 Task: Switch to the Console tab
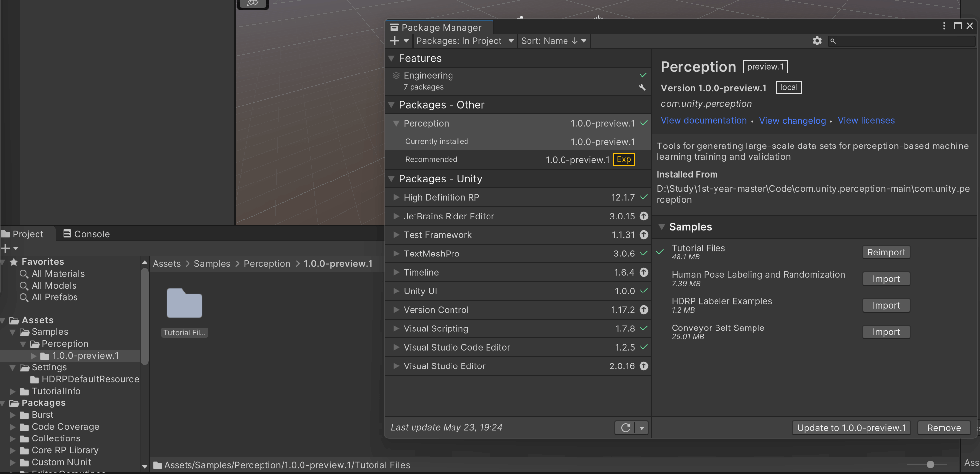[x=86, y=234]
